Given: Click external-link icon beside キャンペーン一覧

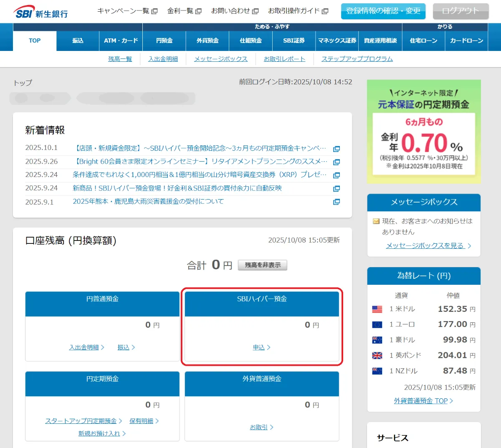Looking at the screenshot, I should point(154,11).
